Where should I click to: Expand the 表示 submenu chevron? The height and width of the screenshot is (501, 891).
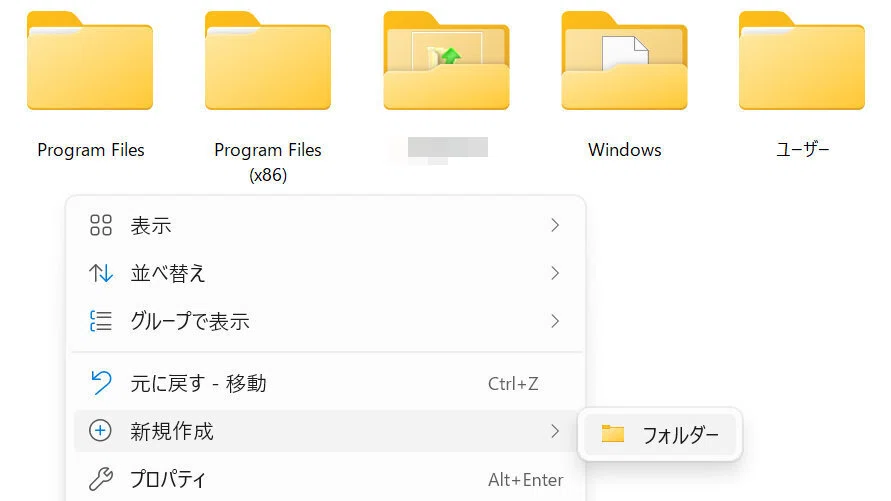[x=555, y=226]
